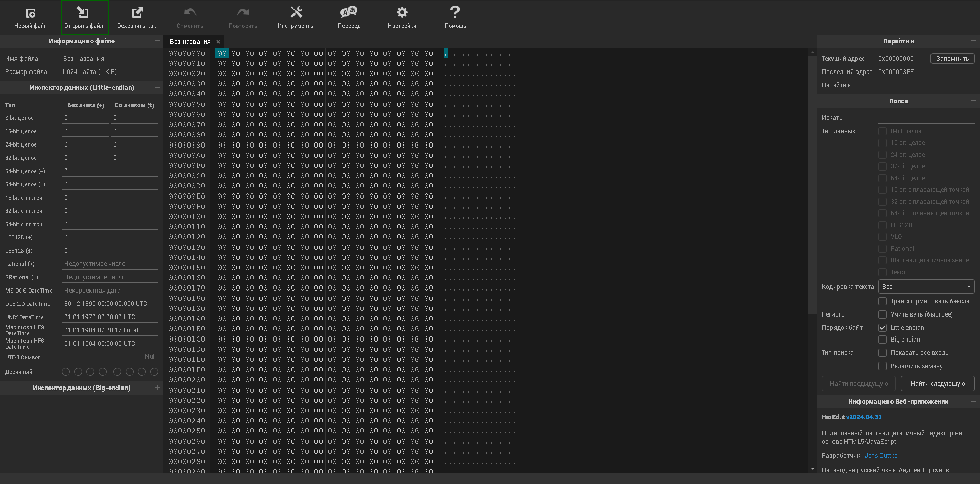Click the Перейти к address input field
Viewport: 980px width, 484px height.
[x=926, y=85]
